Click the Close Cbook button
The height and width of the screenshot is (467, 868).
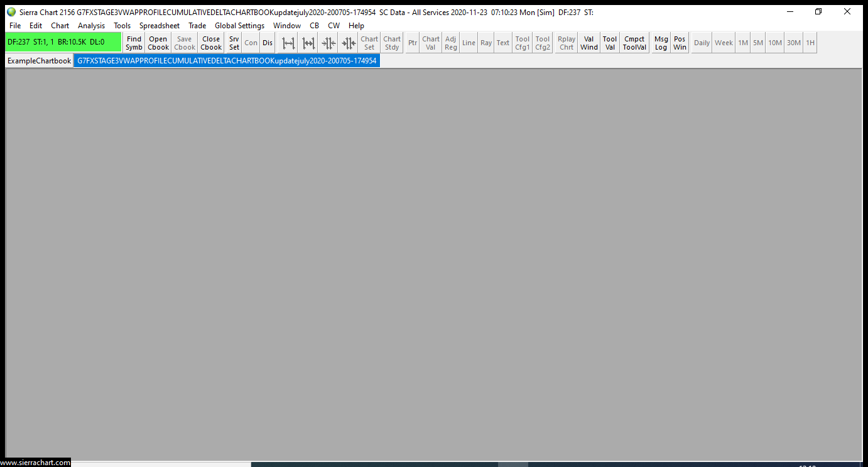tap(211, 43)
